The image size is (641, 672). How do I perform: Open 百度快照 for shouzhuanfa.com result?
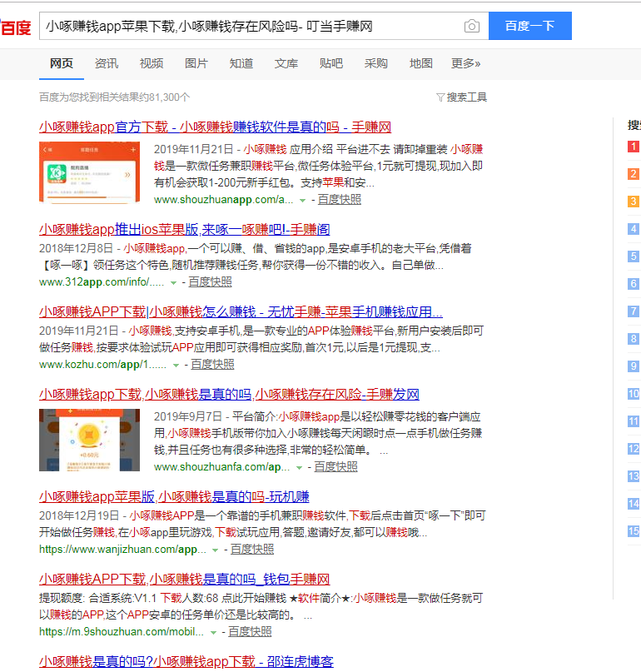[x=336, y=466]
